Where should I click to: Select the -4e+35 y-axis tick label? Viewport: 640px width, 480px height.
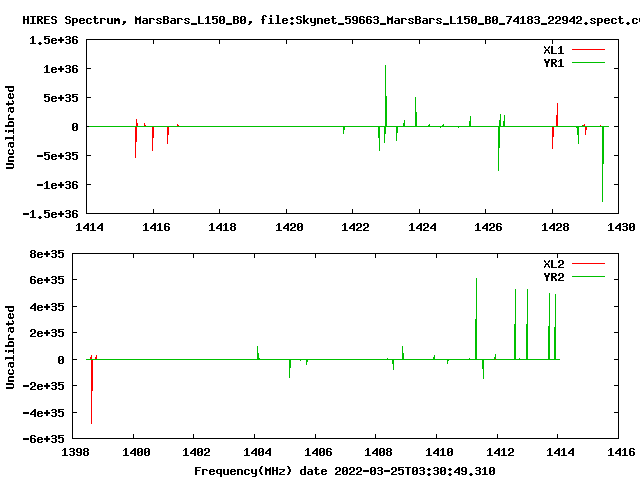tap(43, 413)
